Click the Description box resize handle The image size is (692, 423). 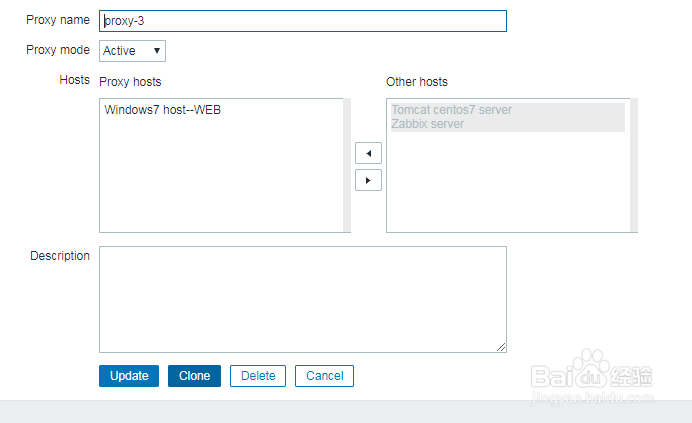coord(501,347)
